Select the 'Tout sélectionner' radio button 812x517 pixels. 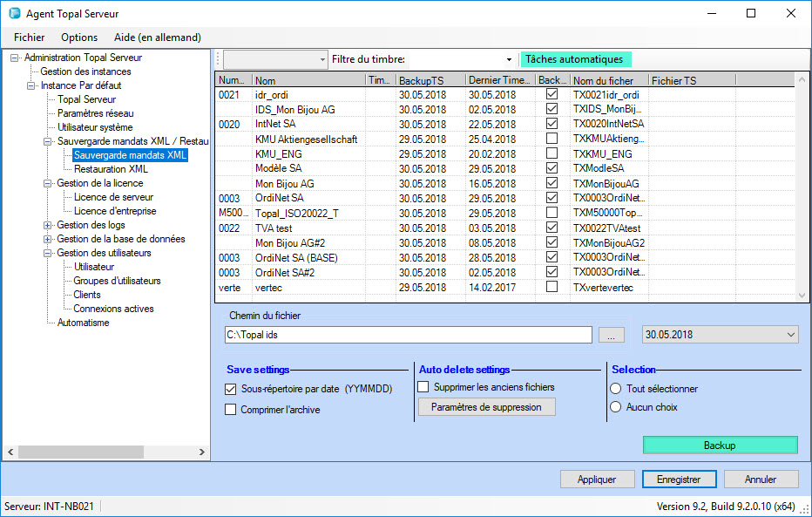(617, 389)
